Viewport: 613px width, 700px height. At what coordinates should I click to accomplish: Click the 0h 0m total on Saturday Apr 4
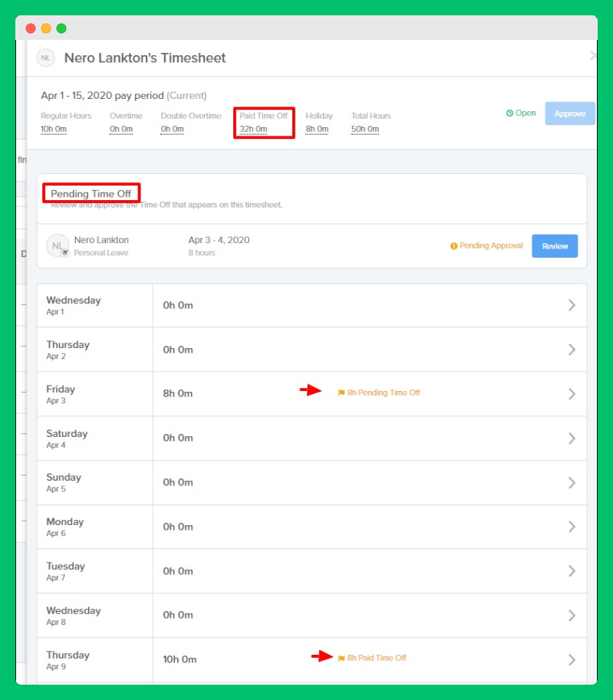coord(178,438)
